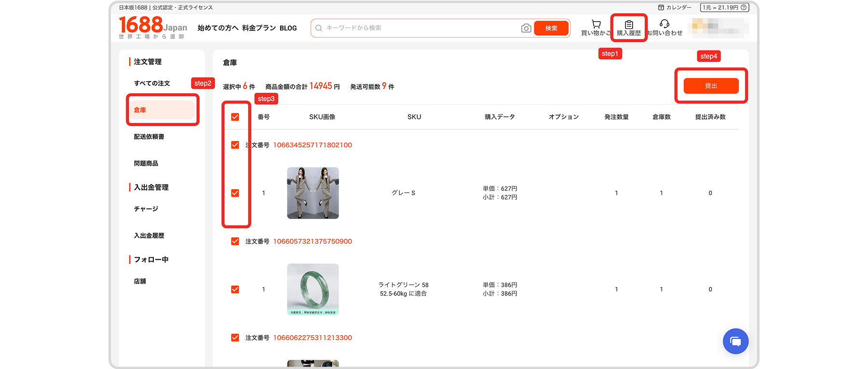Viewport: 868px width, 369px height.
Task: Go to 配送依頼書 sidebar item
Action: coord(149,137)
